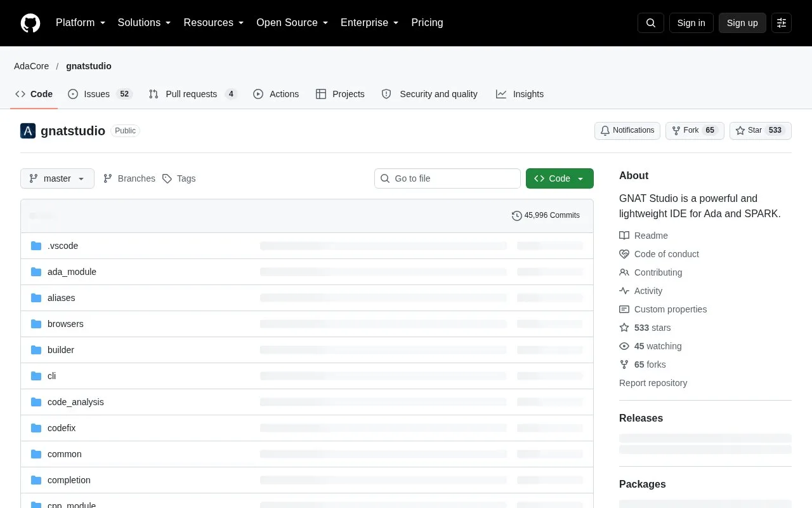Open the search magnifier button
This screenshot has width=812, height=508.
[x=651, y=23]
